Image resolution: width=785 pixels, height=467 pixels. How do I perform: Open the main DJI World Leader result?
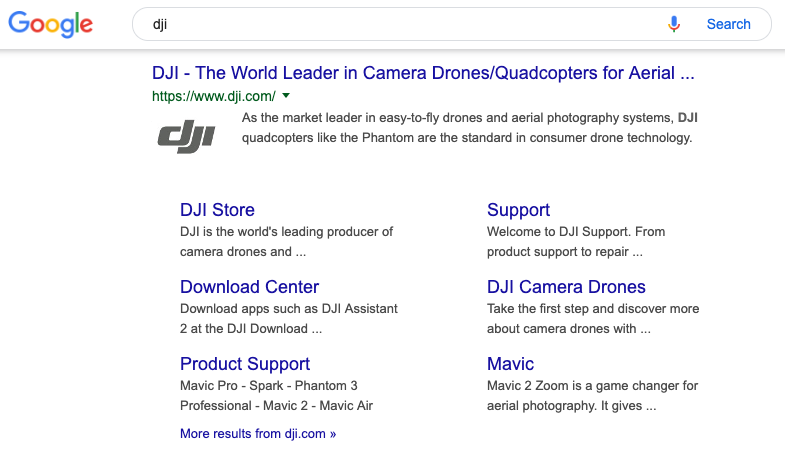(x=423, y=73)
